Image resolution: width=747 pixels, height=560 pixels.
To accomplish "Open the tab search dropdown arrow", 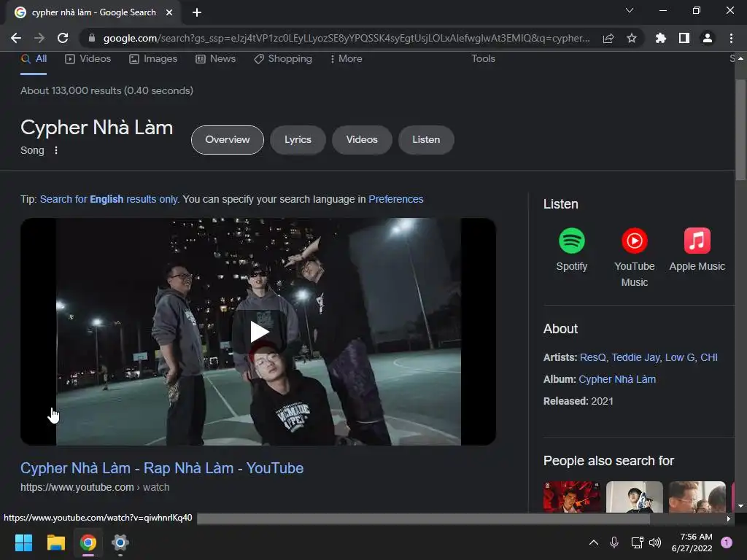I will pos(630,10).
